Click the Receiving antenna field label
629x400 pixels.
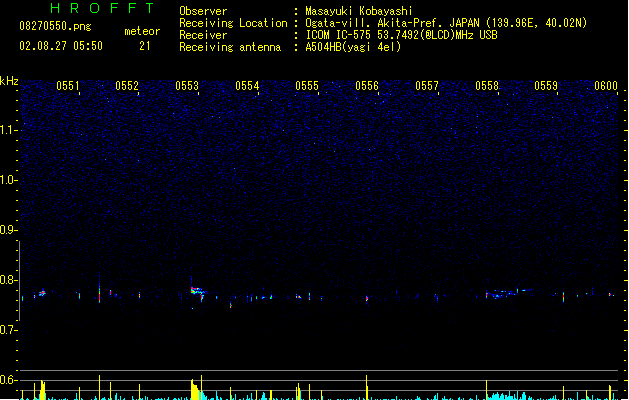(x=230, y=47)
